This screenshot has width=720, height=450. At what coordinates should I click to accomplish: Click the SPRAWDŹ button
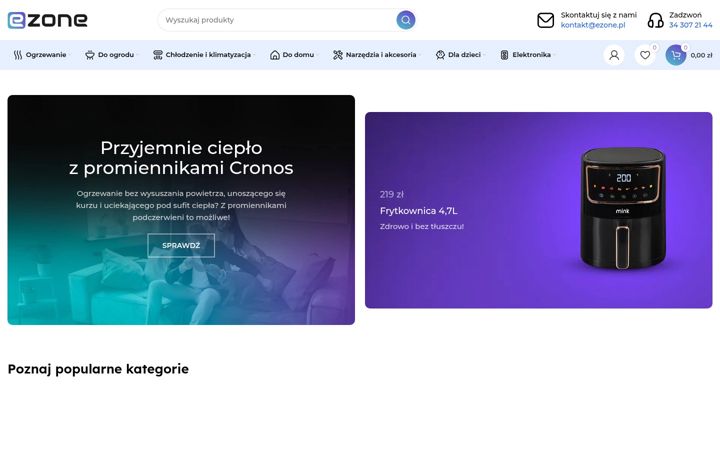pyautogui.click(x=181, y=246)
